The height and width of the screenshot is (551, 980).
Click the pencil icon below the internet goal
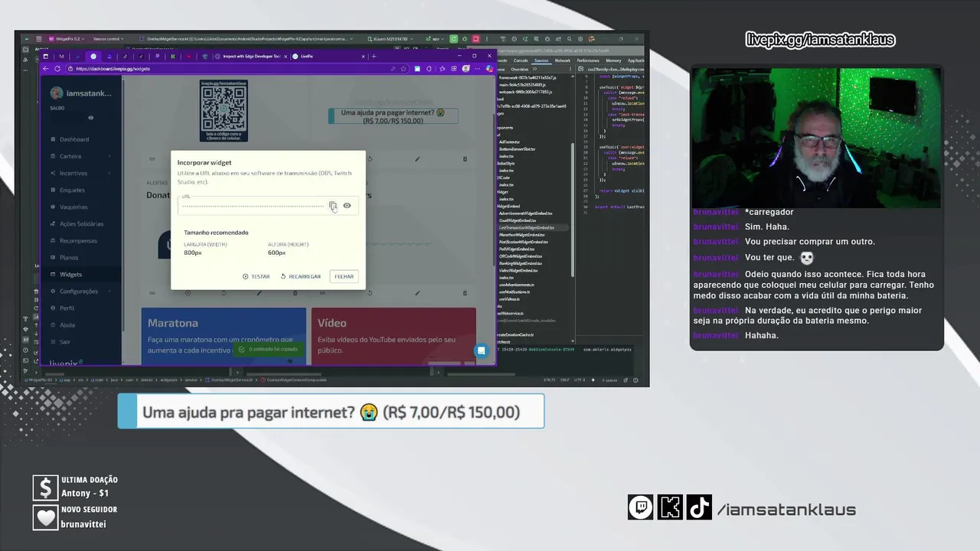[417, 159]
